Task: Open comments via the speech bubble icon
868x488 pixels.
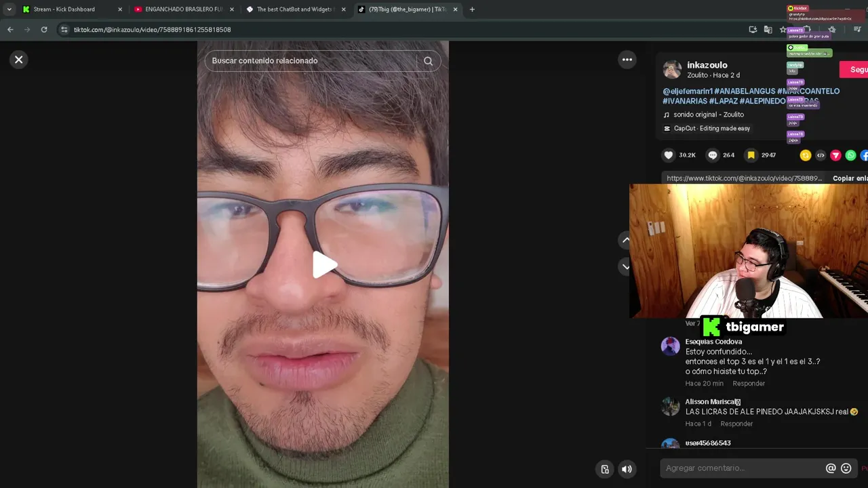Action: [x=713, y=155]
